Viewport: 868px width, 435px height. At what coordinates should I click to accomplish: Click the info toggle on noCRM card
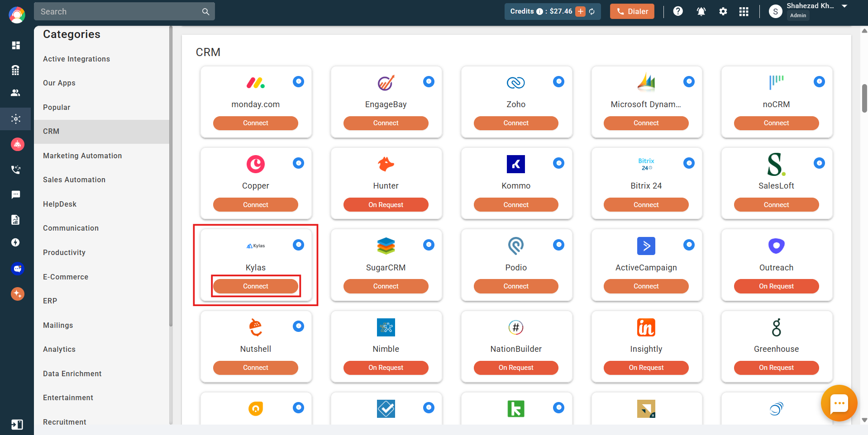coord(819,81)
